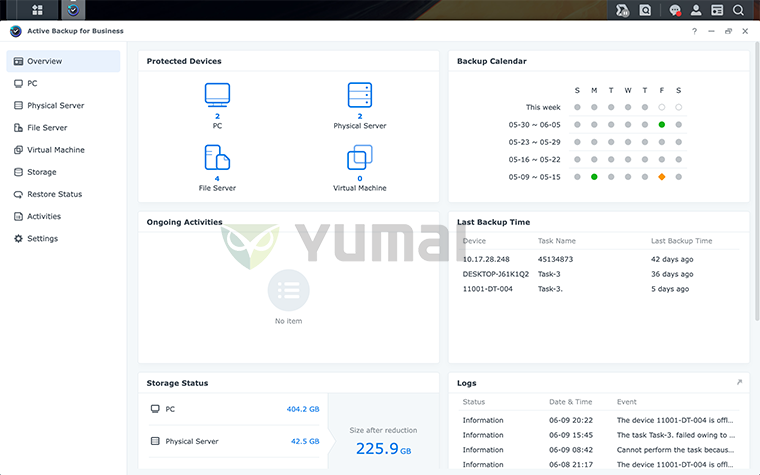Click the File Server icon in sidebar
This screenshot has height=475, width=760.
point(18,127)
